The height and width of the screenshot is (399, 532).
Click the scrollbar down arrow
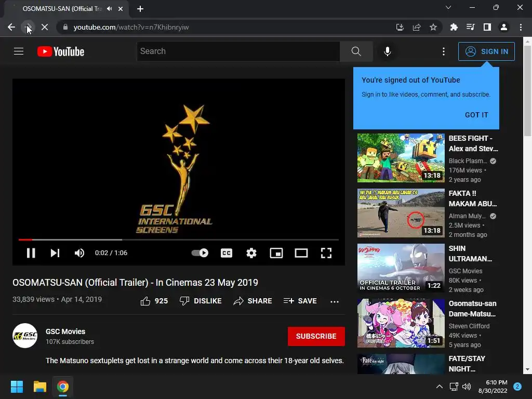pyautogui.click(x=528, y=369)
